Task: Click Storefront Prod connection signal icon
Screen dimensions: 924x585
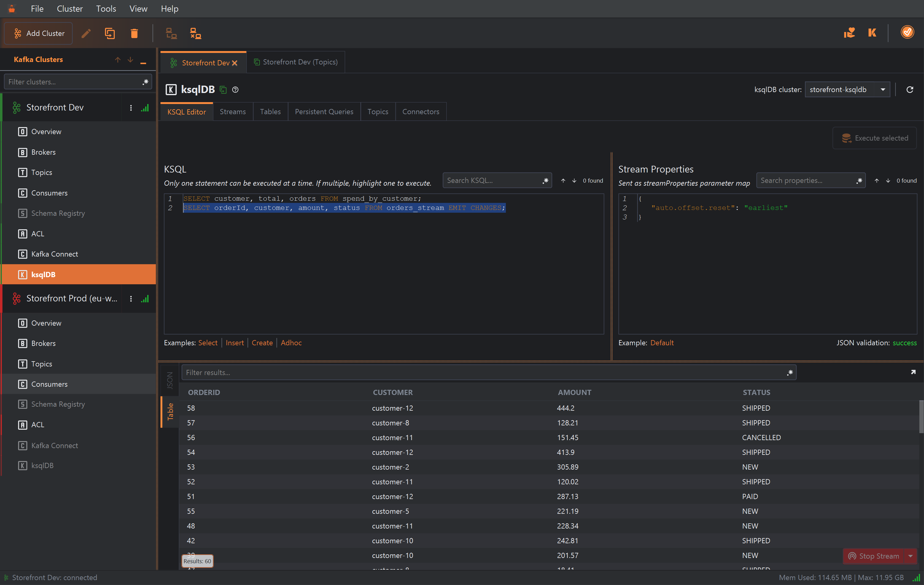Action: pos(145,299)
